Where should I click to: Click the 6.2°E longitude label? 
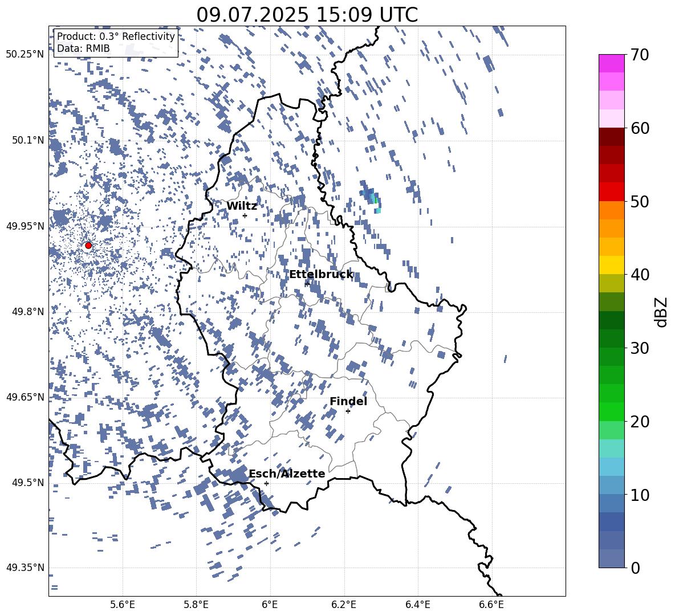point(344,605)
